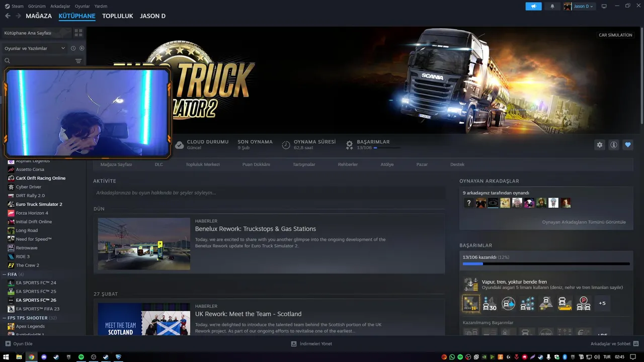Screen dimensions: 644x362
Task: Select Apex Legends in library
Action: tap(30, 326)
